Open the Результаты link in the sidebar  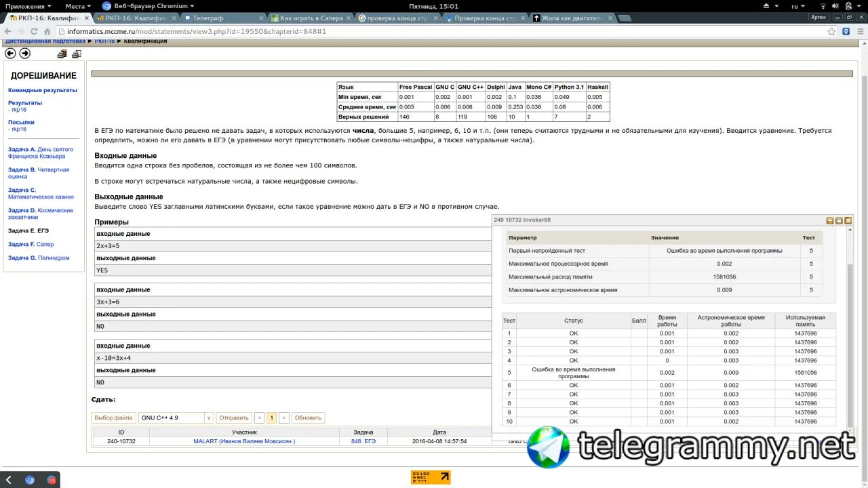(x=25, y=103)
